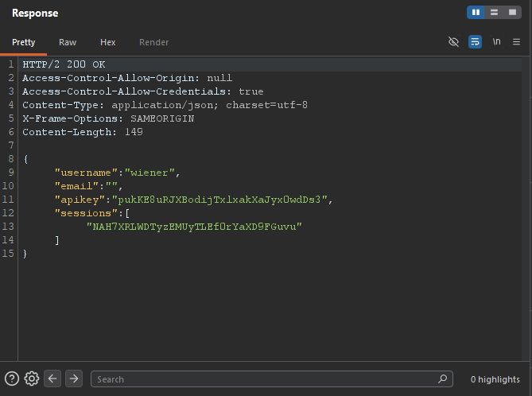Click the session token NAH7XRLWD string
Screen dimensions: 532x396
pos(194,227)
